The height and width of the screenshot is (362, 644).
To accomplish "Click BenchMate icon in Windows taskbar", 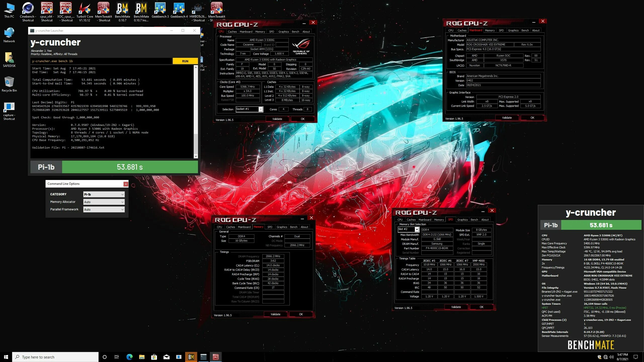I will (x=191, y=357).
